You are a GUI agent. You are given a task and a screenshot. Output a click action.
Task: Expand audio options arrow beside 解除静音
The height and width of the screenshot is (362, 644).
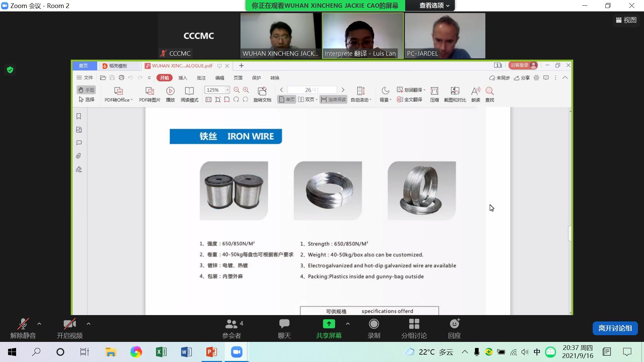[39, 324]
